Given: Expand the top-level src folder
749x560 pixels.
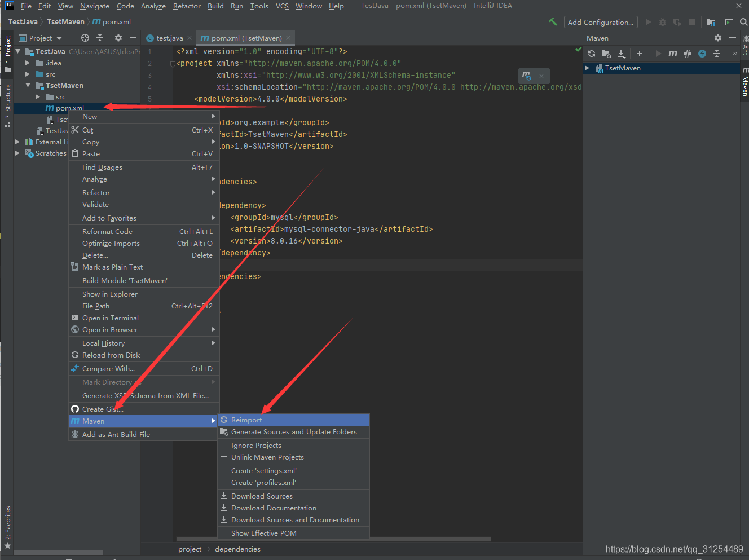Looking at the screenshot, I should (28, 74).
